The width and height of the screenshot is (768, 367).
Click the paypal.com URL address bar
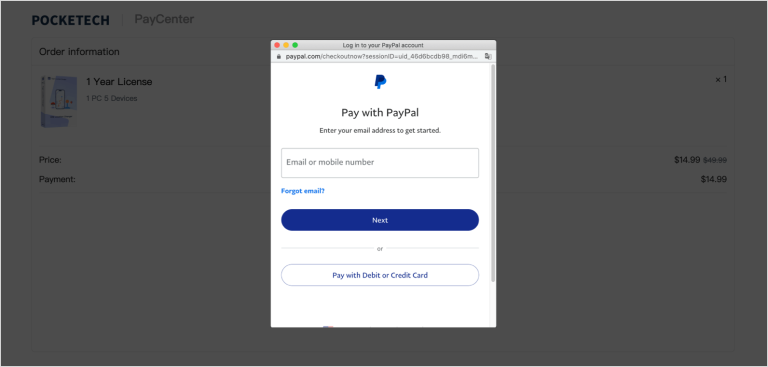(382, 56)
